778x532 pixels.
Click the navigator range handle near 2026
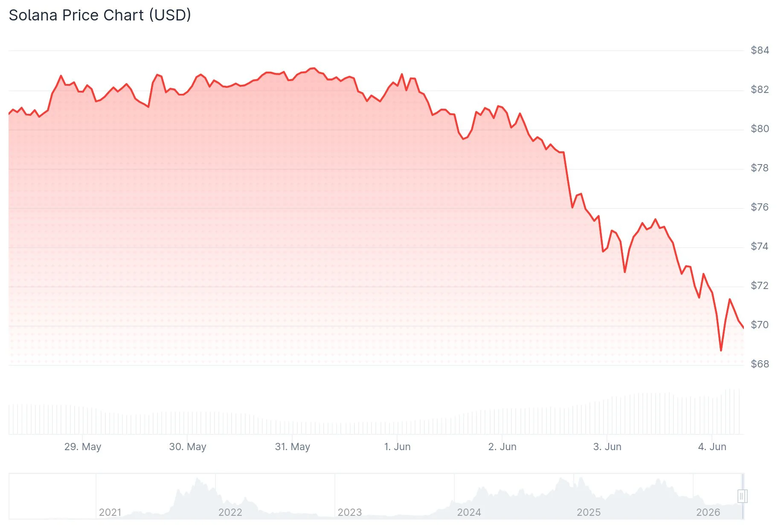[x=742, y=496]
